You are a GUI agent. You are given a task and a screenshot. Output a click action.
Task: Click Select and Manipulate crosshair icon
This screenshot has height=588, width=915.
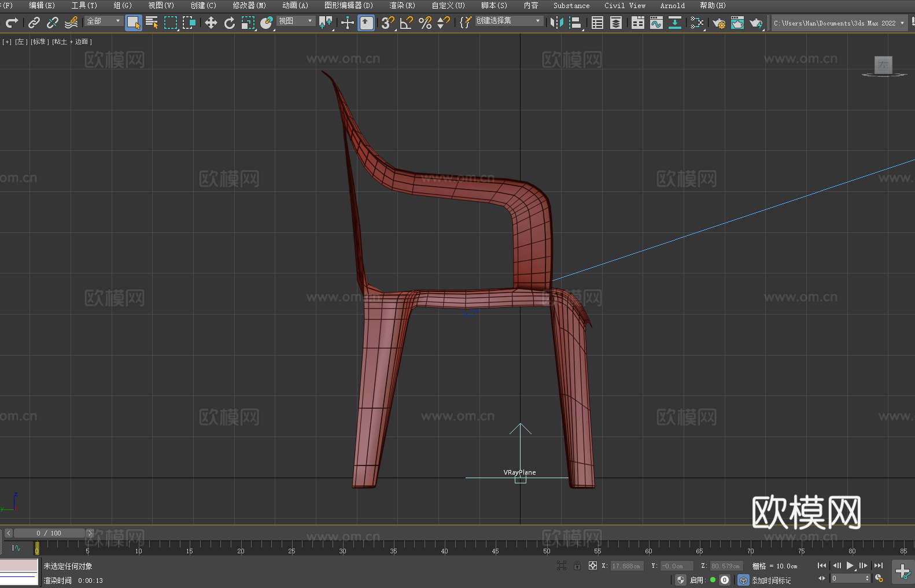[x=348, y=23]
